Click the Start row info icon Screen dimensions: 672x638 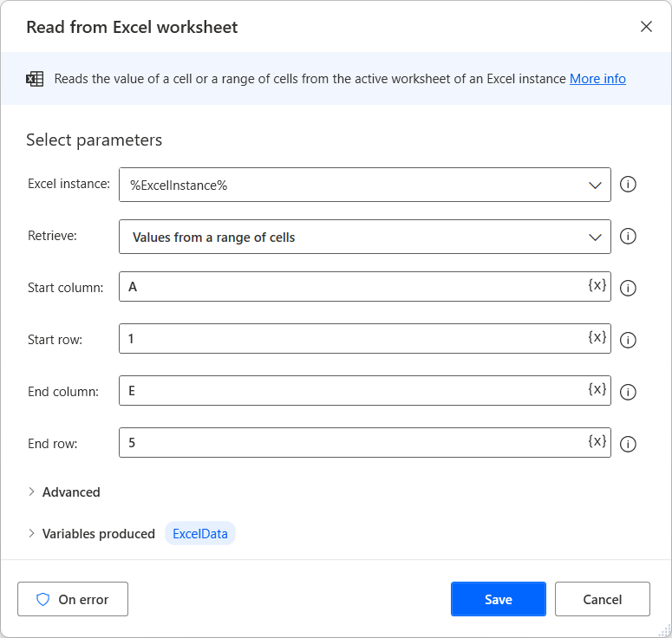click(628, 340)
